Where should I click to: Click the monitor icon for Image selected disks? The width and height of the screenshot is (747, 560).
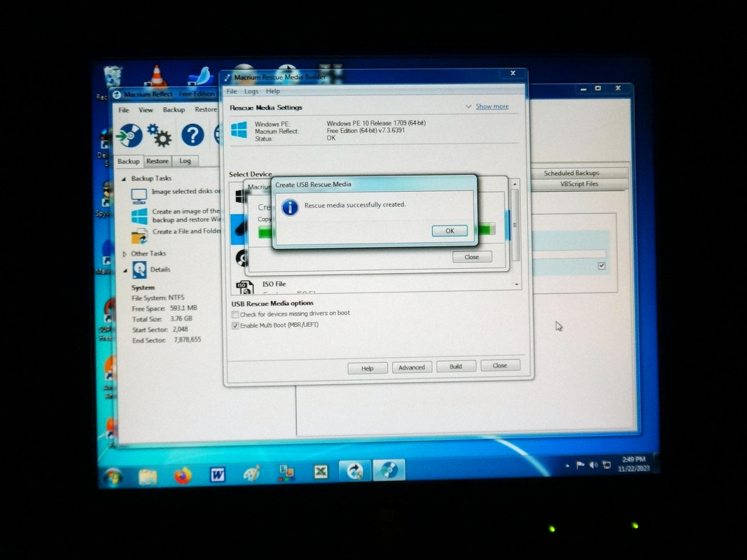(139, 195)
